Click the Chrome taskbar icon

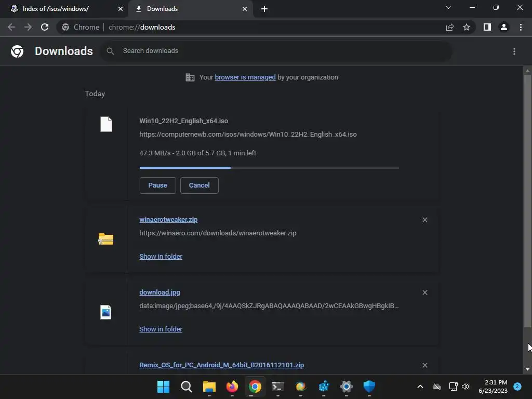click(255, 387)
